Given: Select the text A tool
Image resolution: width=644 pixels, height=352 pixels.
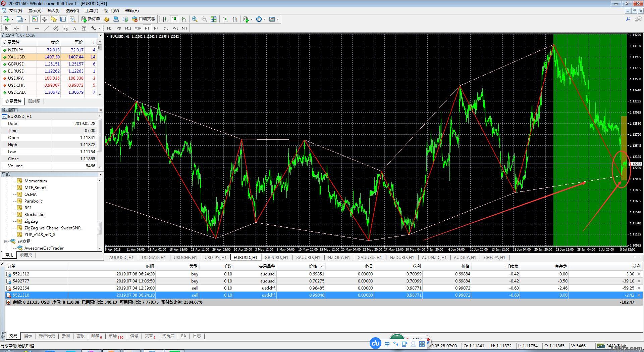Looking at the screenshot, I should tap(74, 28).
